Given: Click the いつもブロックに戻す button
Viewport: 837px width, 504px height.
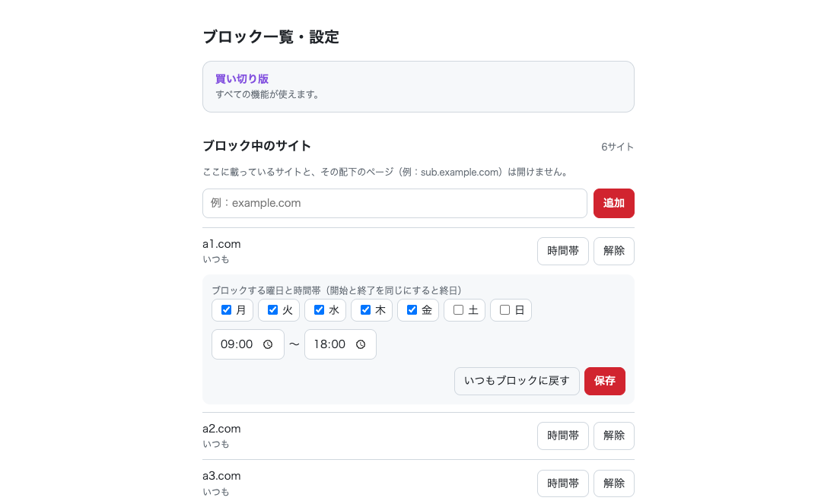Looking at the screenshot, I should coord(517,381).
